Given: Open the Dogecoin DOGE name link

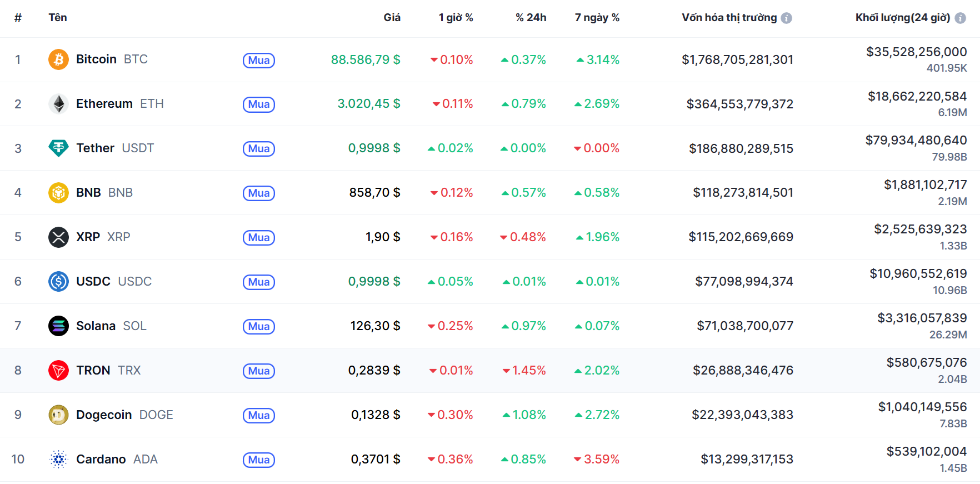Looking at the screenshot, I should click(x=124, y=415).
